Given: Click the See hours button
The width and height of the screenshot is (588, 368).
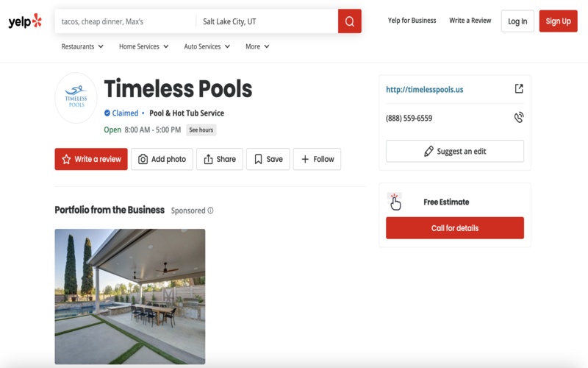Looking at the screenshot, I should [201, 130].
